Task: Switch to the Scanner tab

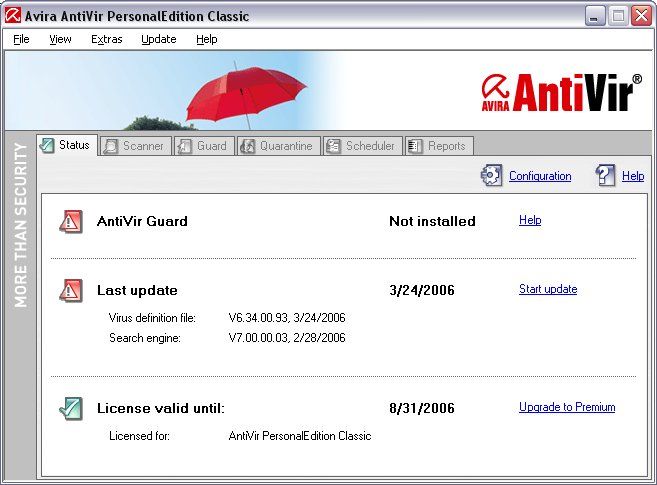Action: coord(134,146)
